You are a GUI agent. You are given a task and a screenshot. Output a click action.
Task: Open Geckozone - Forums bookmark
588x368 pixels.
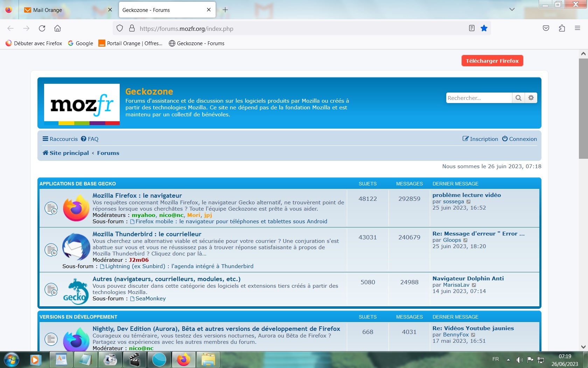197,43
